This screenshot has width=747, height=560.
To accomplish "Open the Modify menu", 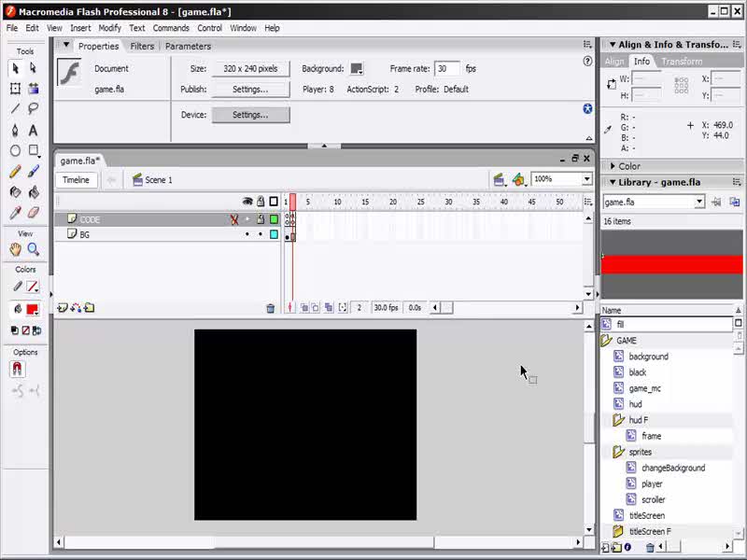I will click(x=109, y=28).
